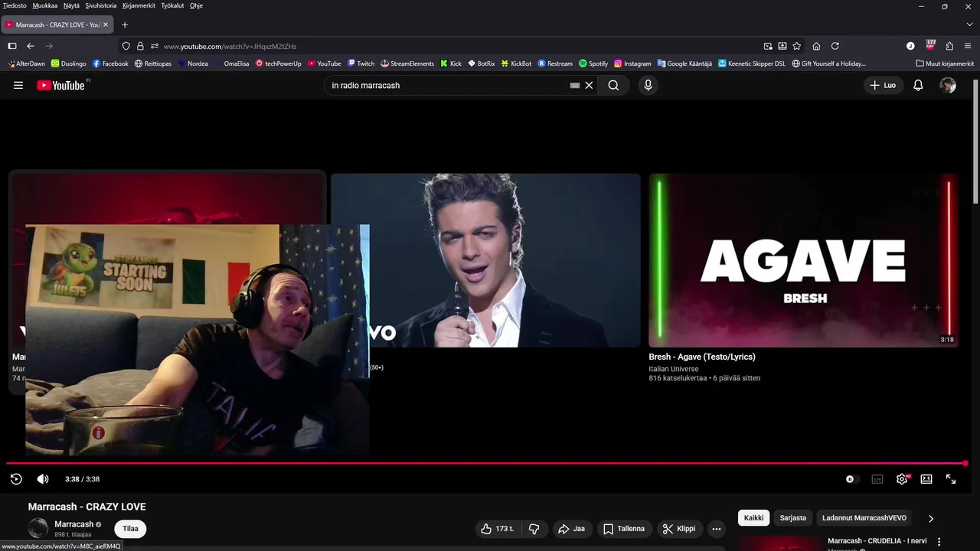The image size is (980, 551).
Task: Select the Sarjasta filter chip
Action: pyautogui.click(x=793, y=518)
